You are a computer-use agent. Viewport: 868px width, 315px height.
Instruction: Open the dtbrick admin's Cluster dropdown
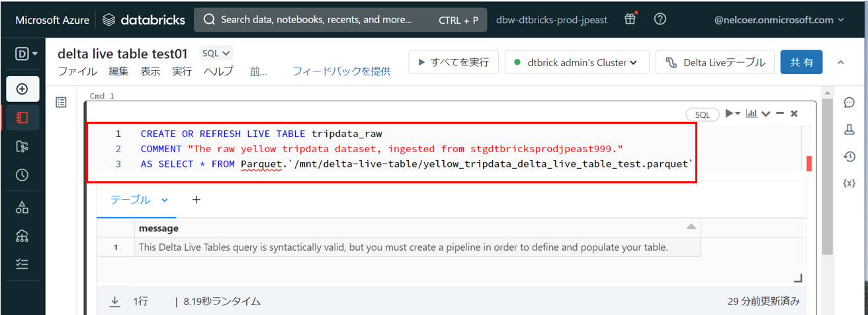pyautogui.click(x=574, y=62)
